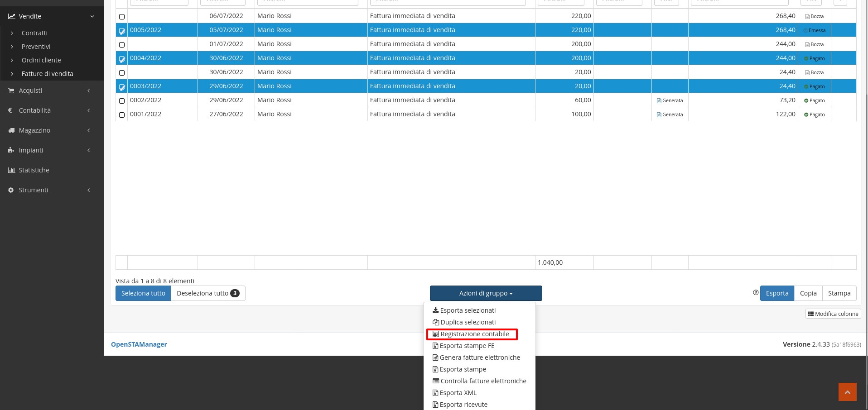Click the Impianti puzzle piece icon
The width and height of the screenshot is (868, 410).
[x=11, y=150]
